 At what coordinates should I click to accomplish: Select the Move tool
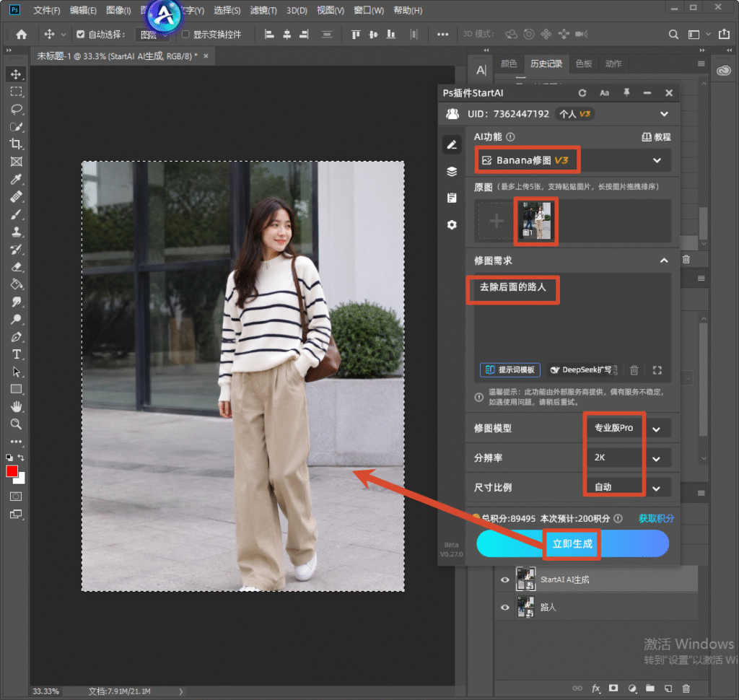click(x=16, y=74)
